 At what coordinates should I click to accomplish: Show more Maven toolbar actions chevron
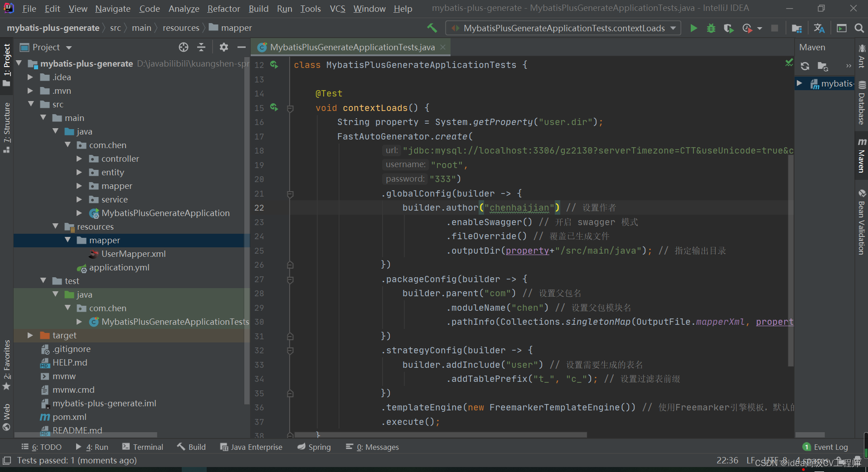pyautogui.click(x=849, y=66)
